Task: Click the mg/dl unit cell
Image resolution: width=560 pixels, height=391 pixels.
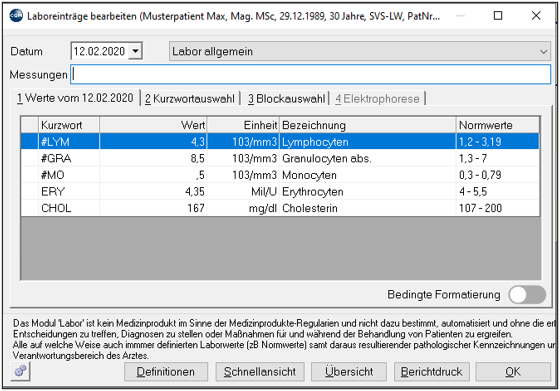Action: click(x=243, y=208)
